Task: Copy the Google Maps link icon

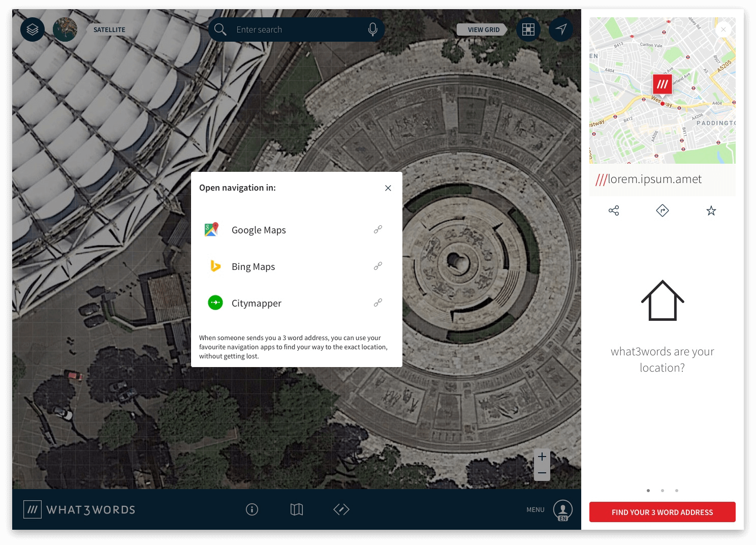Action: pyautogui.click(x=378, y=229)
